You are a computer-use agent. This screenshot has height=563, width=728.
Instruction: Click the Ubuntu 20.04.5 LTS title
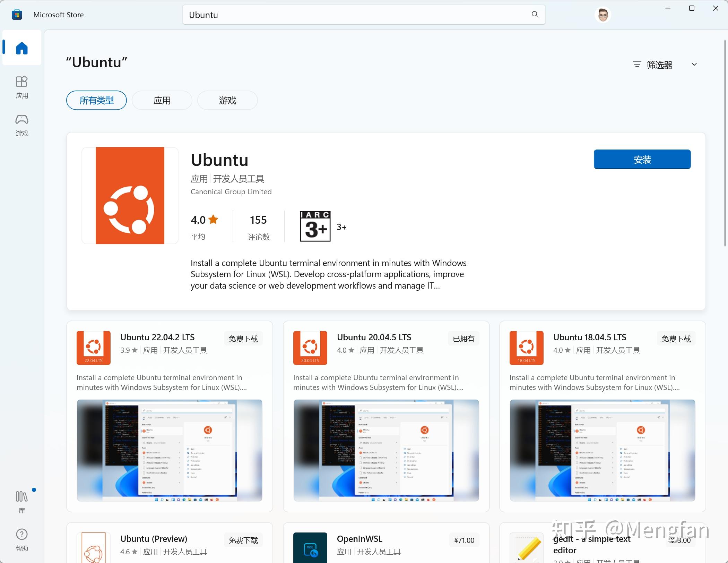tap(374, 337)
